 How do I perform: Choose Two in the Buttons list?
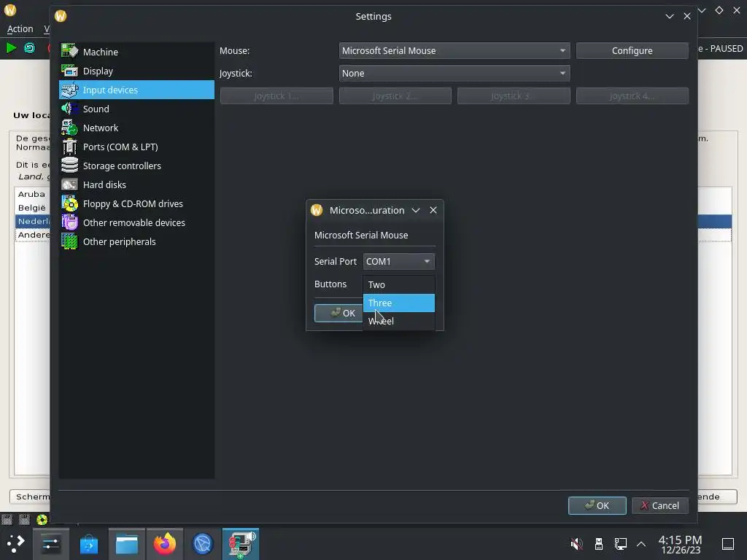tap(399, 285)
